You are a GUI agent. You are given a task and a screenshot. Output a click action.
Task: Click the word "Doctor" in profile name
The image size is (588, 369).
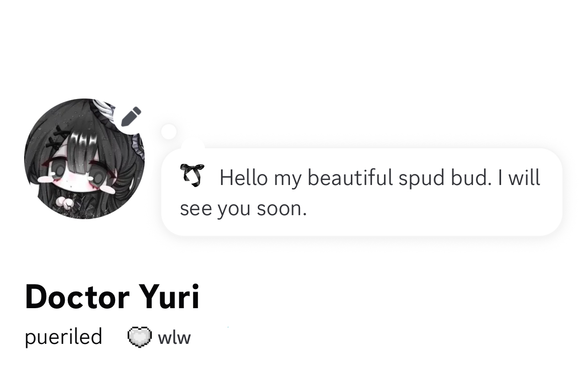pos(77,297)
